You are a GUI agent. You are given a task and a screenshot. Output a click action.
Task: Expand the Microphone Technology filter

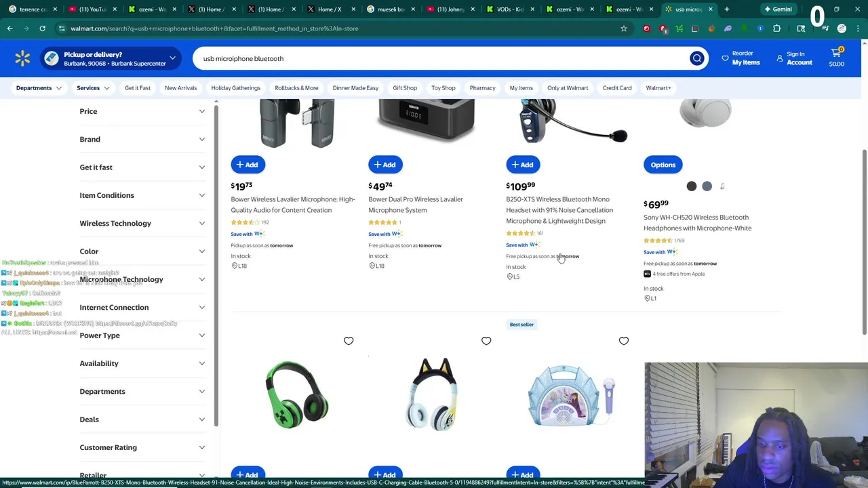pos(142,279)
